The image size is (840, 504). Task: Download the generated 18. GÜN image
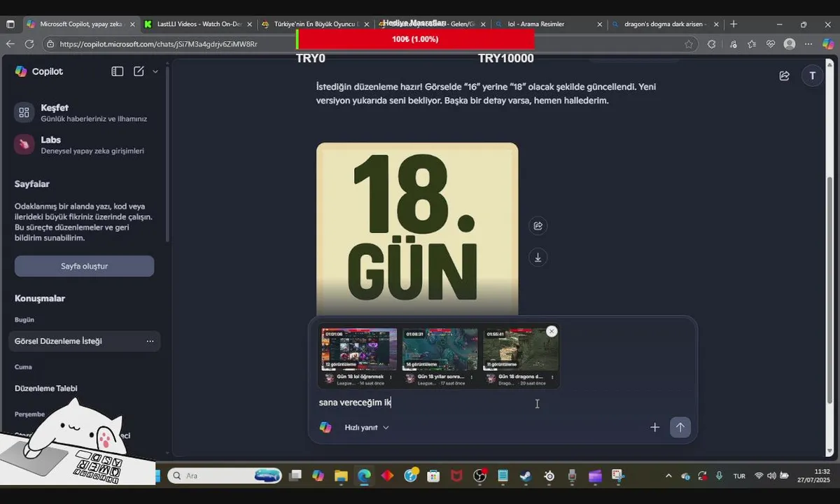[538, 258]
